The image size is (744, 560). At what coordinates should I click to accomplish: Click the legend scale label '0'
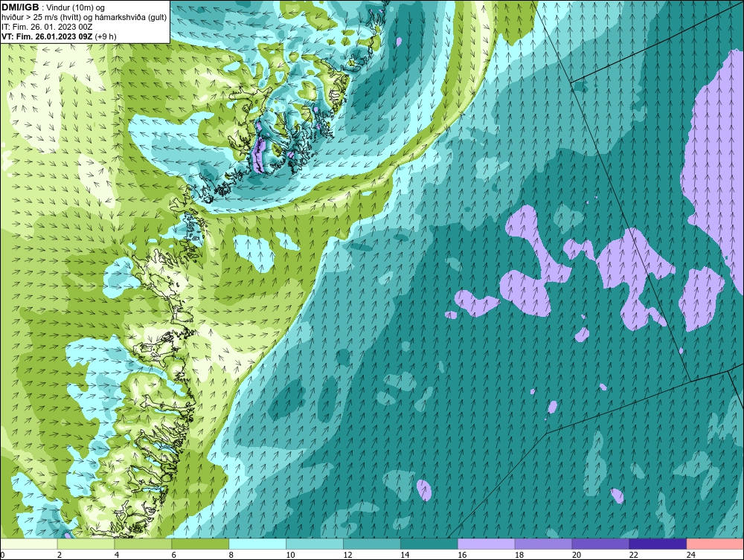[2, 555]
